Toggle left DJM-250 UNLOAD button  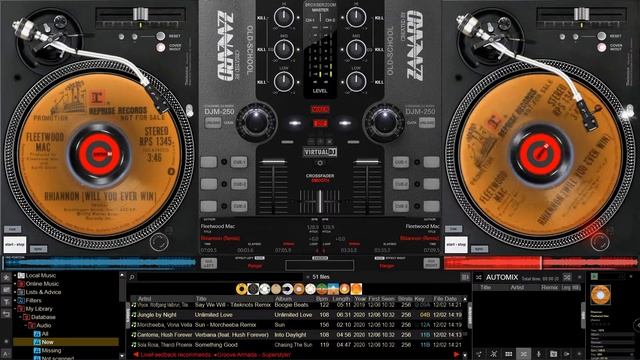(x=213, y=123)
